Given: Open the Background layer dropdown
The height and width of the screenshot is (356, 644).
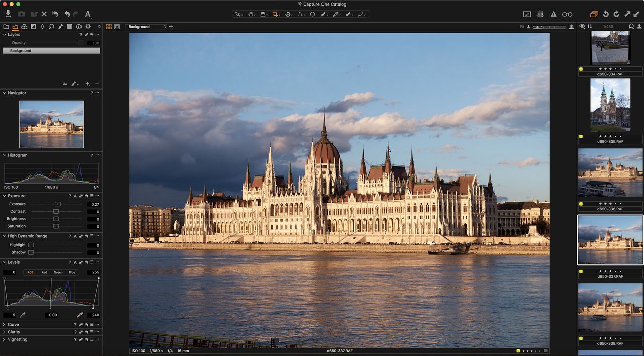Looking at the screenshot, I should [146, 26].
